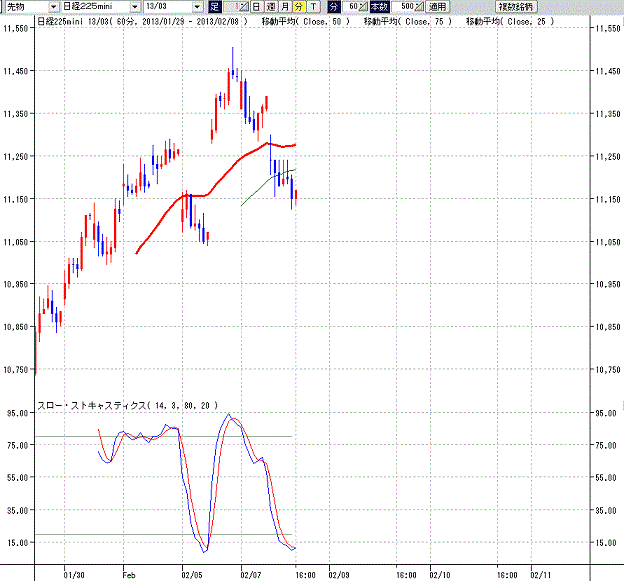Click the 移動平均( Close, 75 ) legend

(x=408, y=21)
